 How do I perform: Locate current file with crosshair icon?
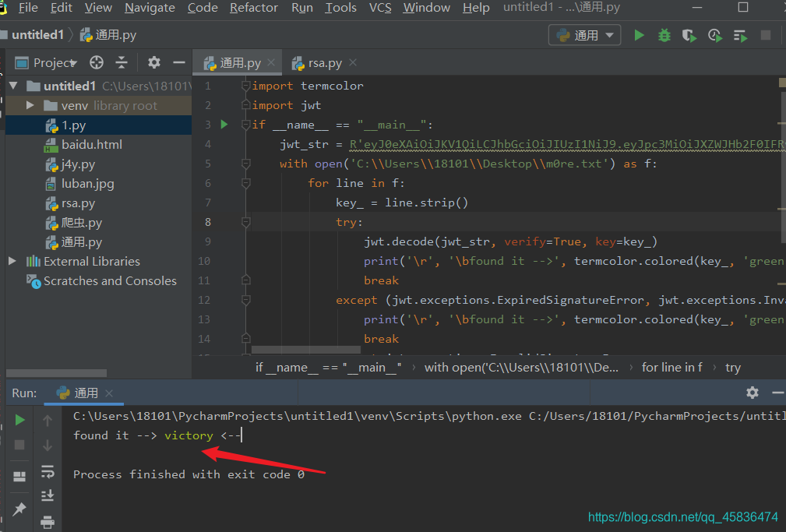point(97,62)
